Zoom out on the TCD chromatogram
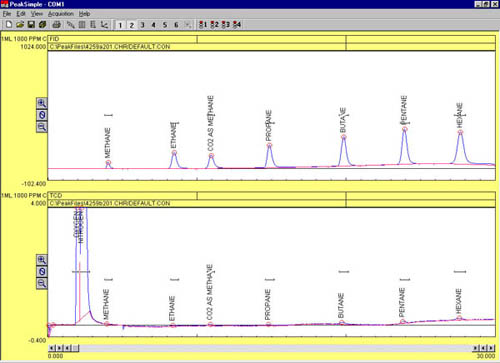Screen dimensions: 500x363 (42, 284)
